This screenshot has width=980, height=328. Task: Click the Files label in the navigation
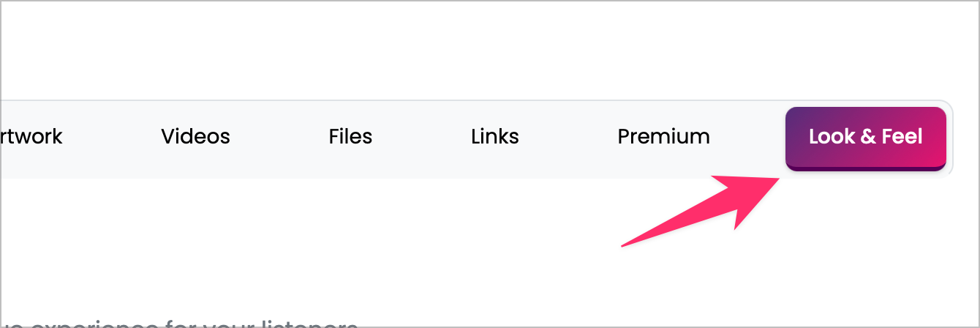click(x=350, y=137)
